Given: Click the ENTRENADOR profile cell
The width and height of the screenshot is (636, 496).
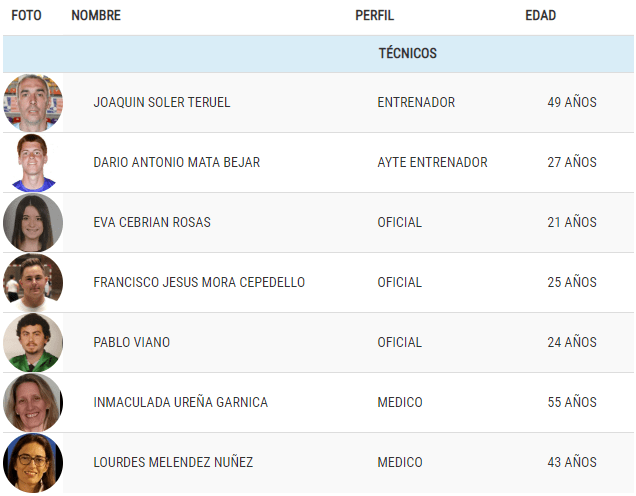Looking at the screenshot, I should coord(416,102).
